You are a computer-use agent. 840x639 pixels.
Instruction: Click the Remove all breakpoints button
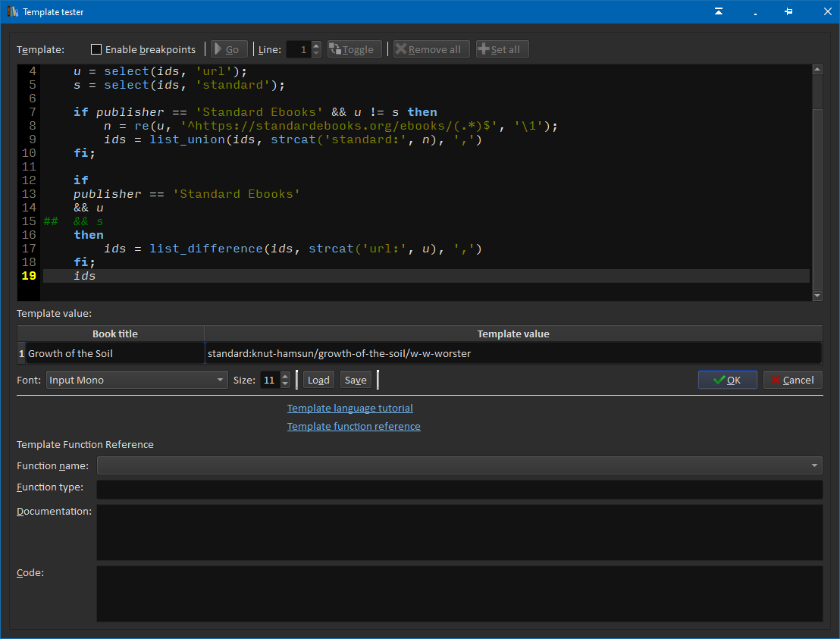(431, 49)
